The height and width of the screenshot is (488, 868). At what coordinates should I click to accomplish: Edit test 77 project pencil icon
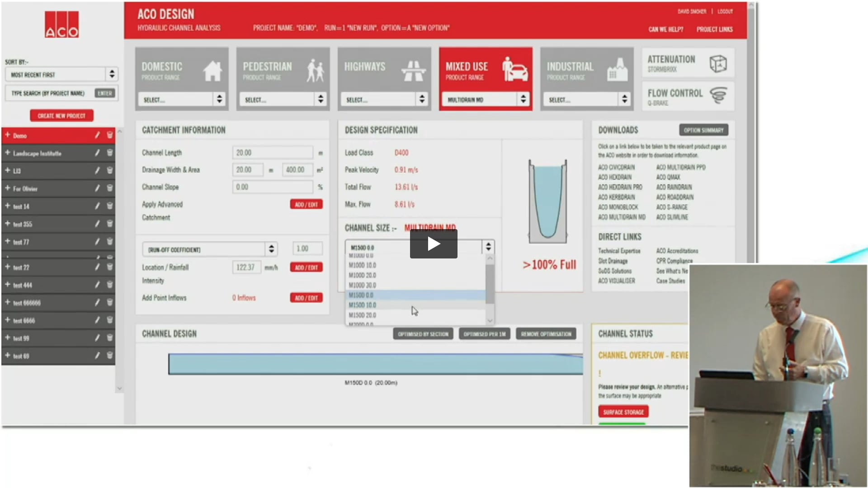97,242
